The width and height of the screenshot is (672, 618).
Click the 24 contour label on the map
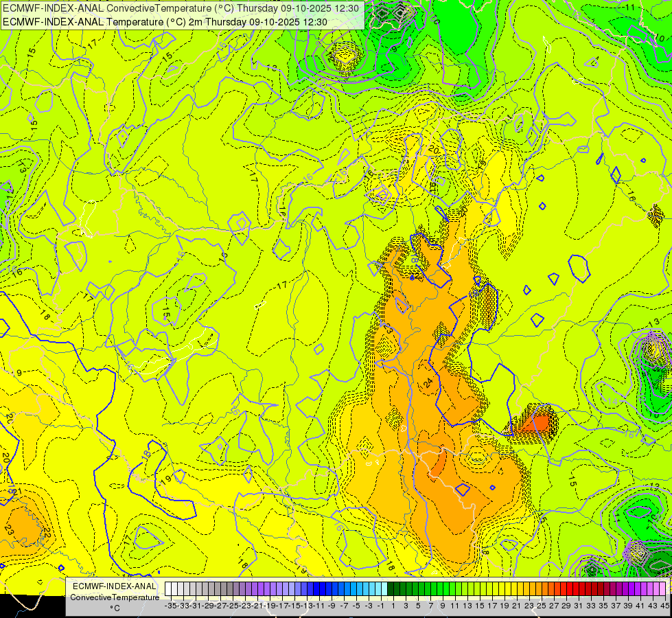click(x=428, y=383)
